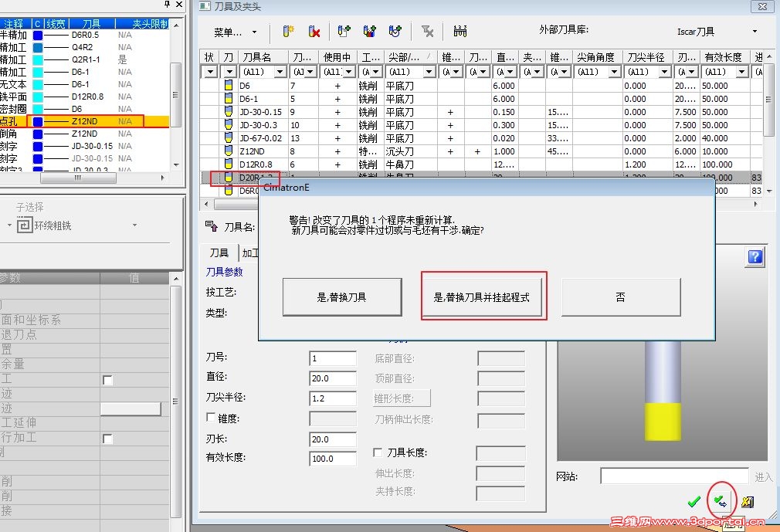Click the 锥形长度 button
780x532 pixels.
click(402, 398)
